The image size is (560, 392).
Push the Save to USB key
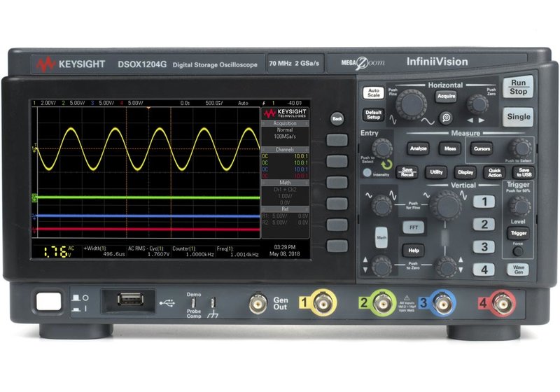coord(524,172)
